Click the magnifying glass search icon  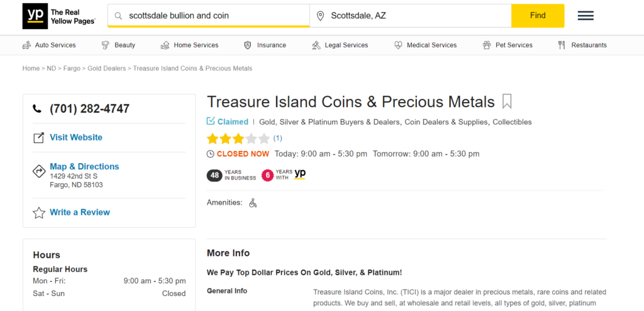[118, 16]
